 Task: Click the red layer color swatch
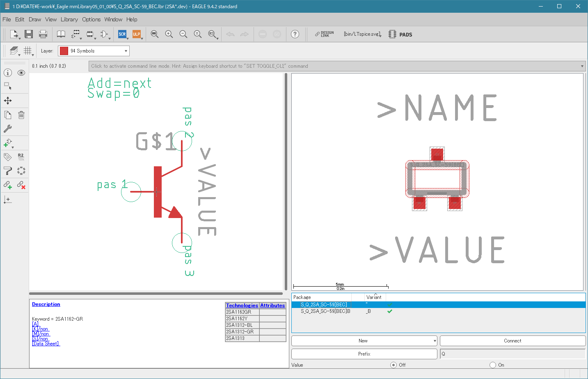coord(64,51)
